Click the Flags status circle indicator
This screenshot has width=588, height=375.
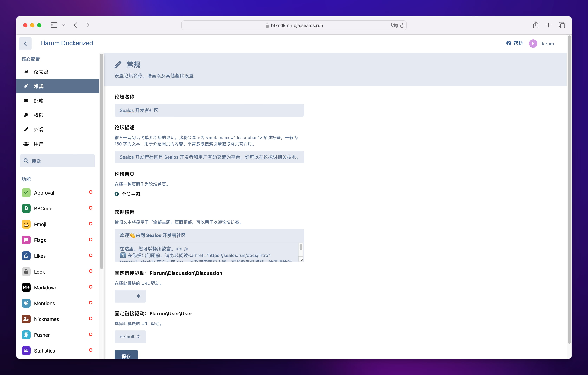pos(91,239)
